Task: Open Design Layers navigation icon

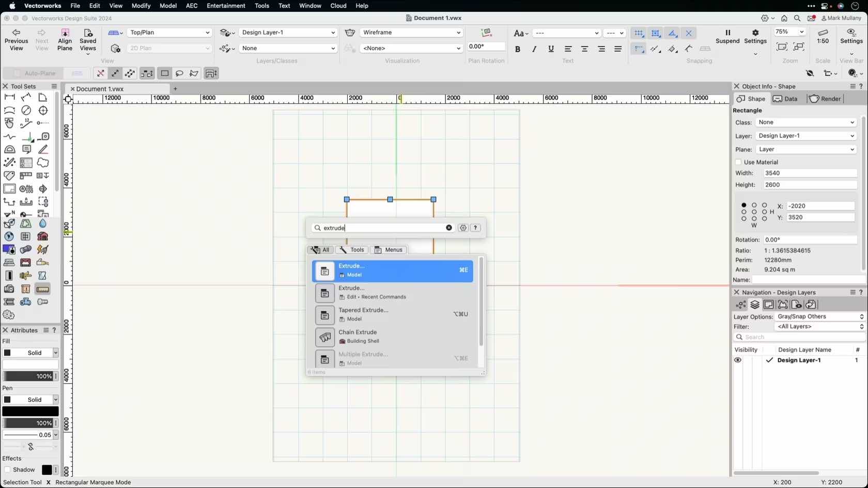Action: pyautogui.click(x=755, y=305)
